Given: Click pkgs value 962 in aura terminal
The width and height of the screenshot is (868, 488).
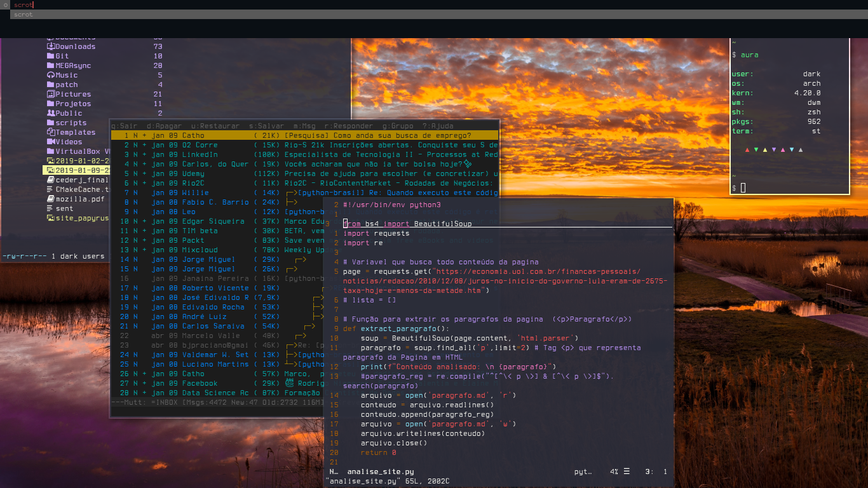Looking at the screenshot, I should point(814,121).
